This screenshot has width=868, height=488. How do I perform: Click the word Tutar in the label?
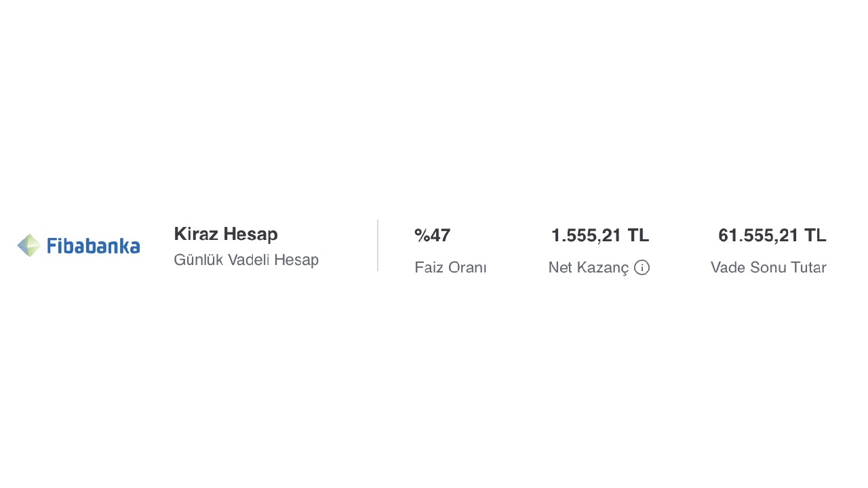[808, 268]
